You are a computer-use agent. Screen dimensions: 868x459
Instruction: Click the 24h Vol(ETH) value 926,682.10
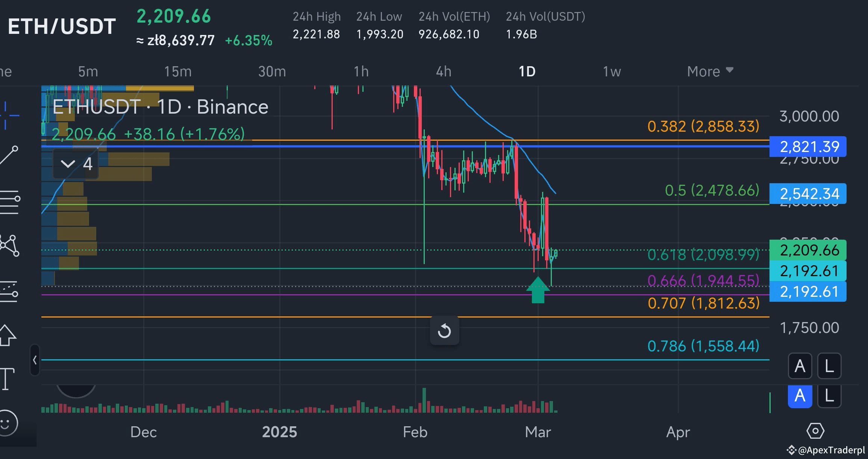tap(449, 34)
